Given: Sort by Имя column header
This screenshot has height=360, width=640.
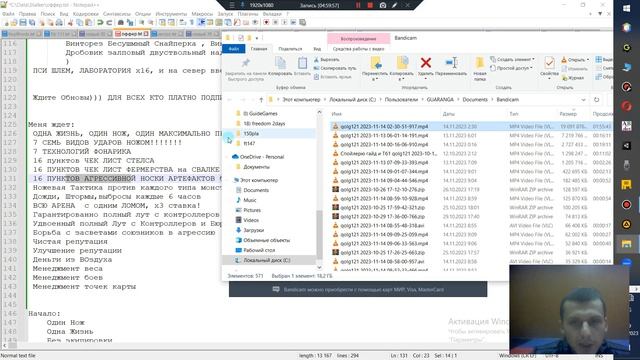Looking at the screenshot, I should [337, 114].
